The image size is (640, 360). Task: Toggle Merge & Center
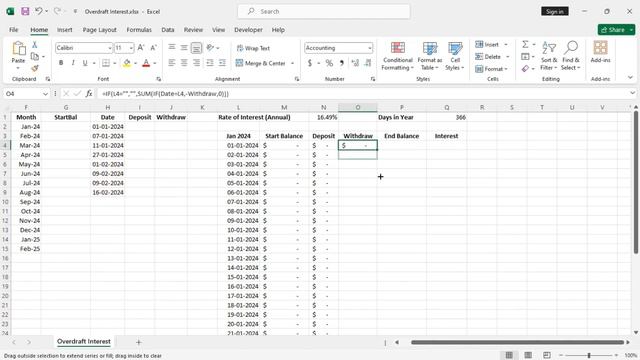point(260,63)
